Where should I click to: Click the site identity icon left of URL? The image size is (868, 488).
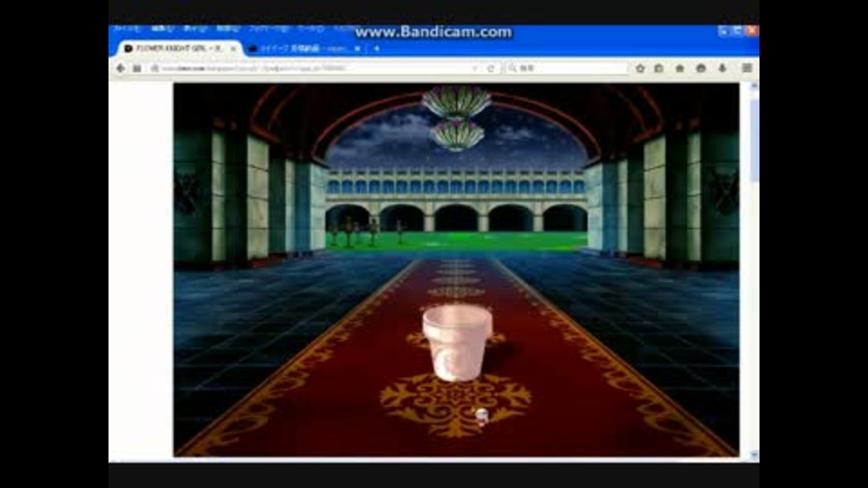pyautogui.click(x=155, y=68)
